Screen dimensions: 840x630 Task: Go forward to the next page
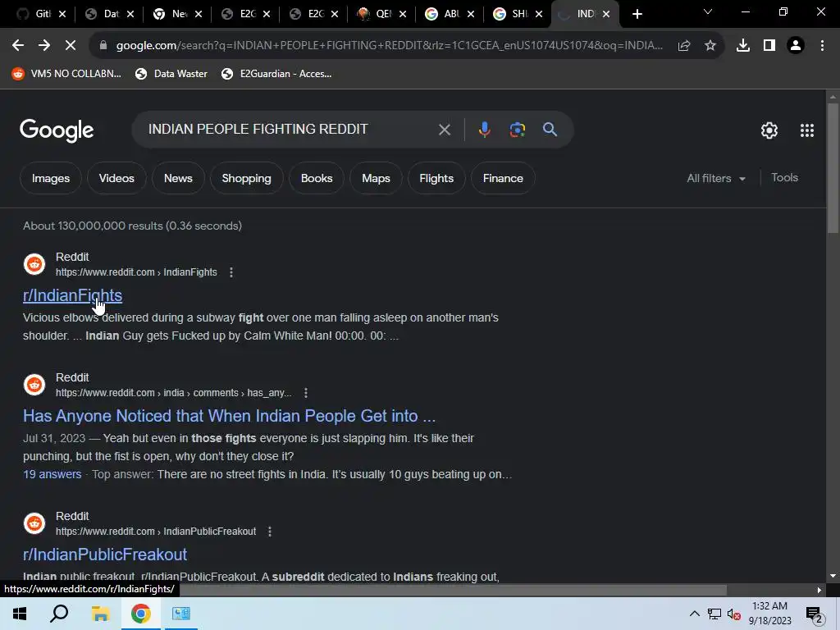44,46
